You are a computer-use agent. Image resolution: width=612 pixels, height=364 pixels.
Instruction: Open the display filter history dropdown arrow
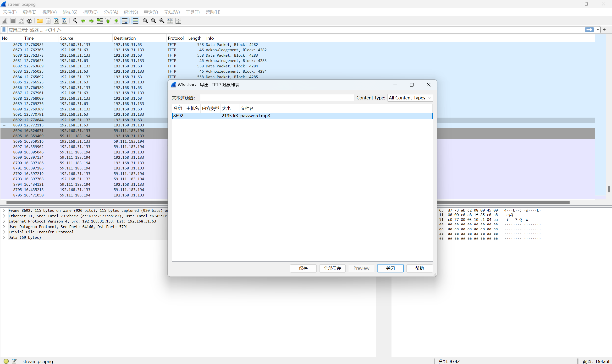pyautogui.click(x=598, y=30)
